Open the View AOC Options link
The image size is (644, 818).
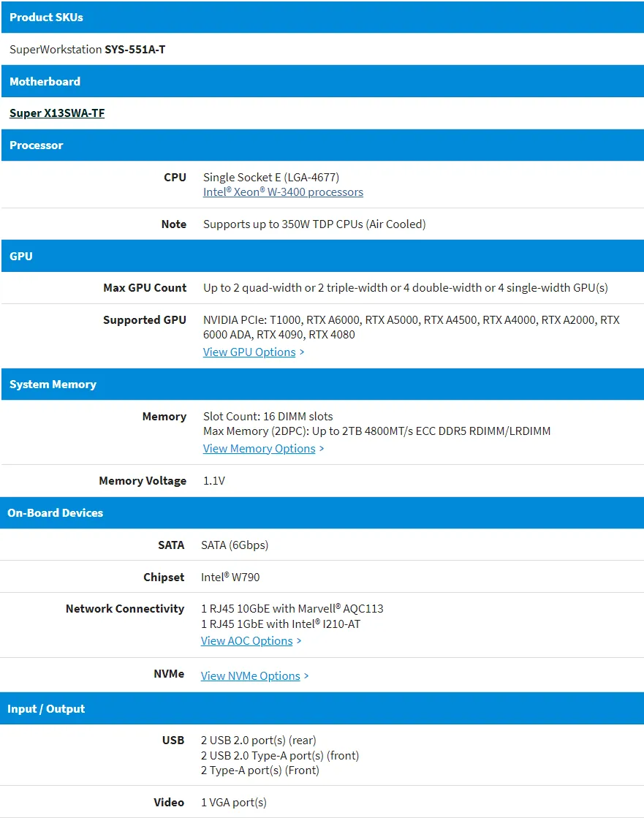click(x=246, y=640)
